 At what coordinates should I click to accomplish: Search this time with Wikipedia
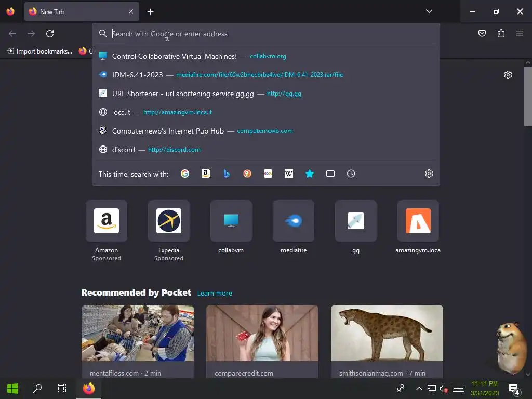click(289, 174)
